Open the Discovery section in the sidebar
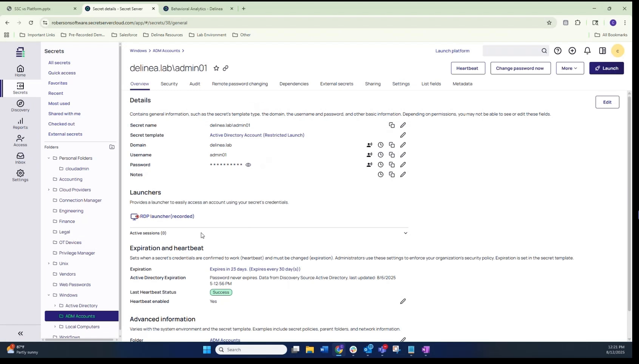This screenshot has height=364, width=639. pos(20,106)
